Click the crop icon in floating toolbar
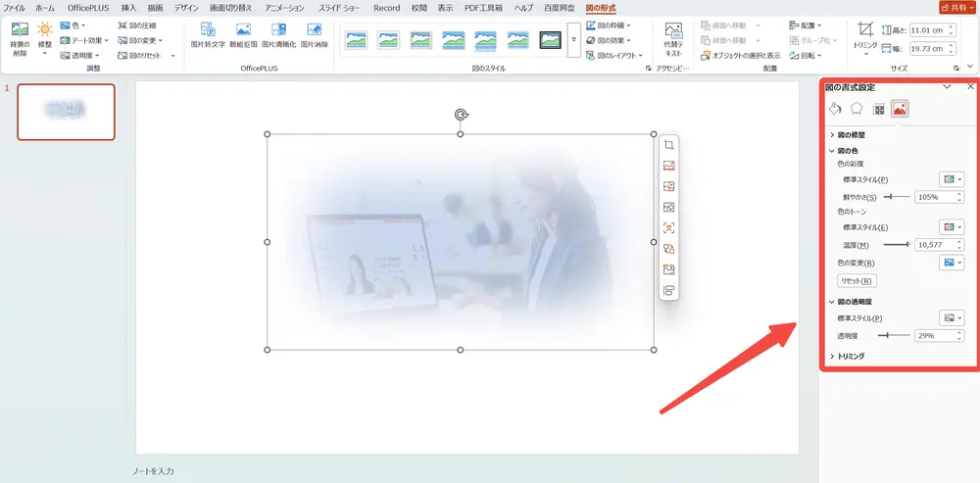Viewport: 980px width, 483px height. (668, 145)
